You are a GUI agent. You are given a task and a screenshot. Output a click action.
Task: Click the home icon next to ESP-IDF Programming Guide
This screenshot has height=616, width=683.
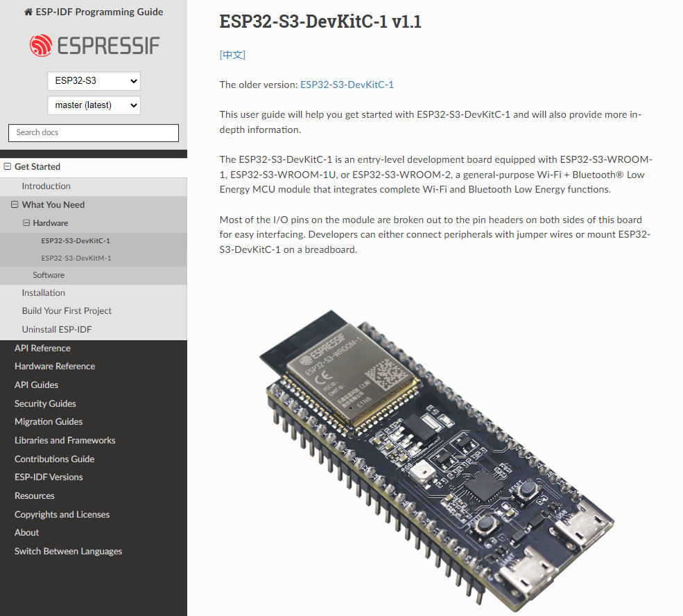(27, 11)
